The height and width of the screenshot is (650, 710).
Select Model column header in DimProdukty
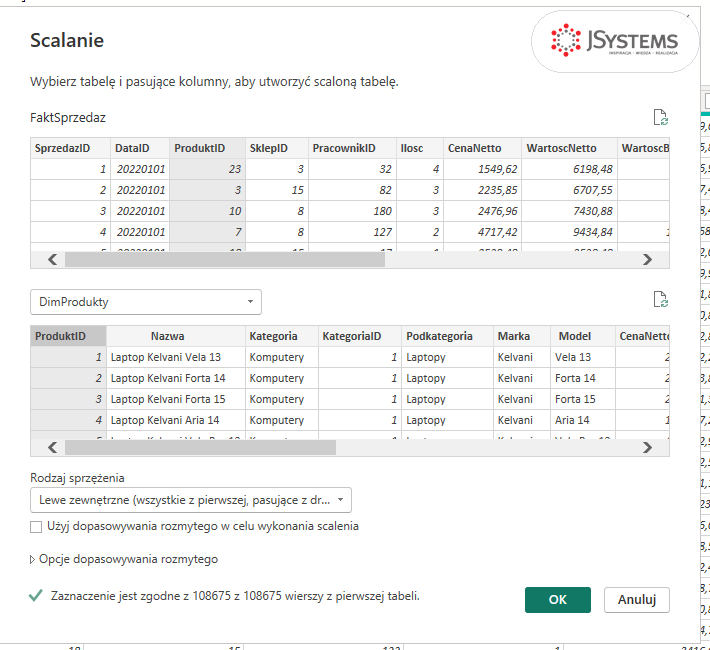click(x=582, y=336)
